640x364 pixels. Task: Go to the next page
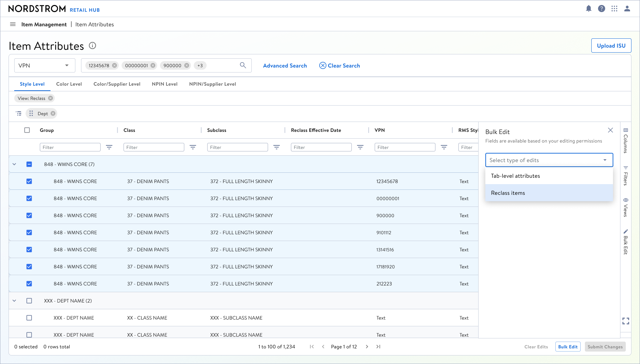367,347
